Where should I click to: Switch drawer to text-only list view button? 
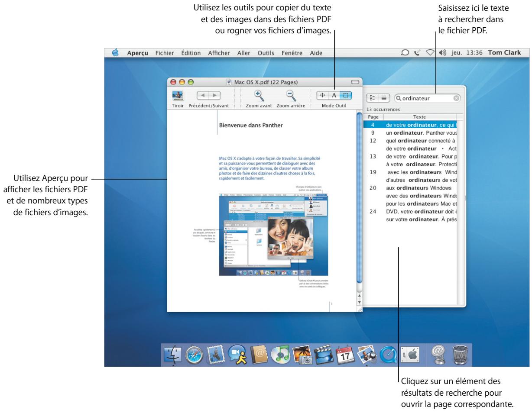pos(385,98)
